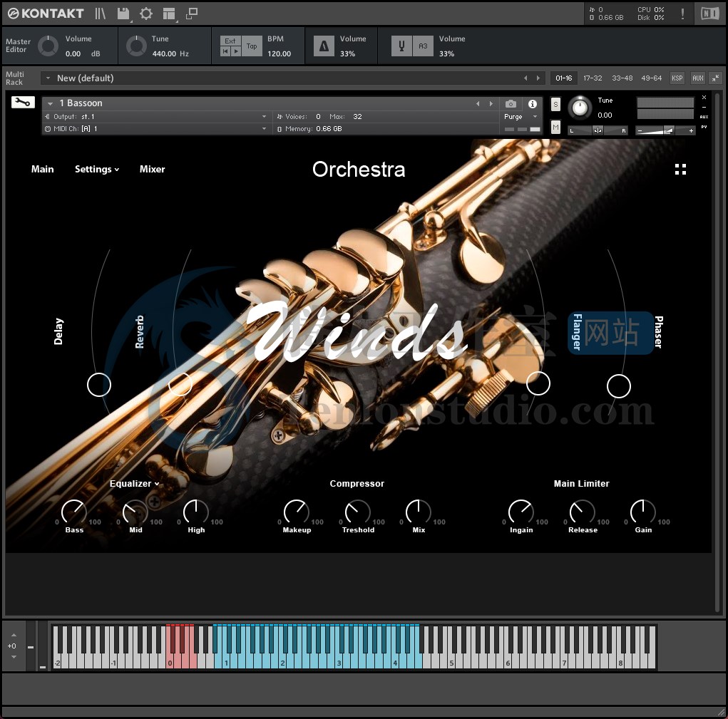Toggle Solo S button for Bassoon
728x719 pixels.
click(555, 104)
